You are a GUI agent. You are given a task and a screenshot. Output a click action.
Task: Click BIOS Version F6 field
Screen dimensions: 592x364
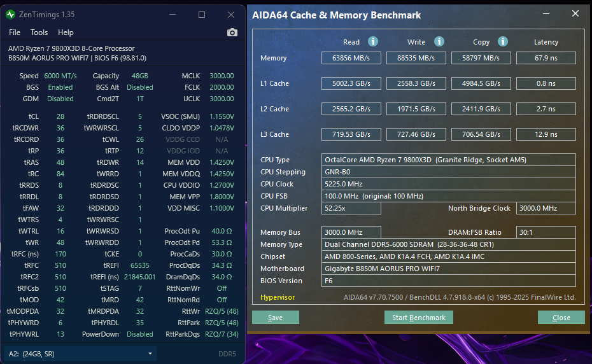tap(449, 281)
